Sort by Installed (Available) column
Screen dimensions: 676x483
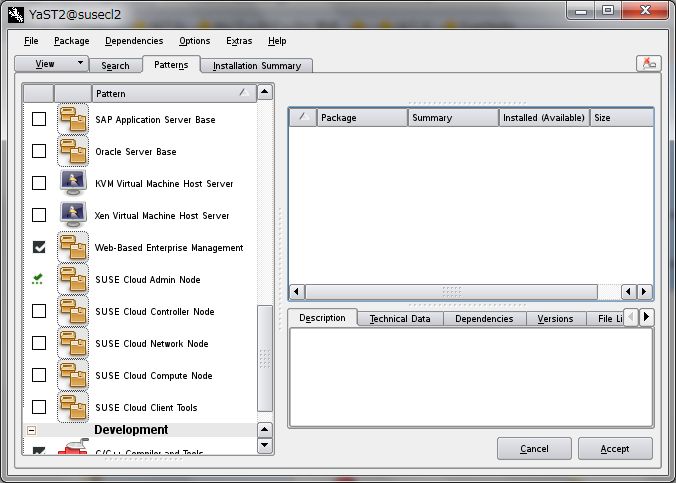pyautogui.click(x=544, y=117)
